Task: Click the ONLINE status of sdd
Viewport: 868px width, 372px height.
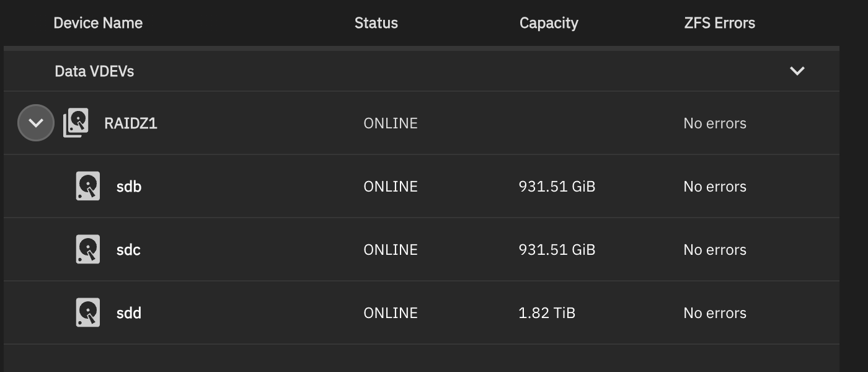Action: point(391,313)
